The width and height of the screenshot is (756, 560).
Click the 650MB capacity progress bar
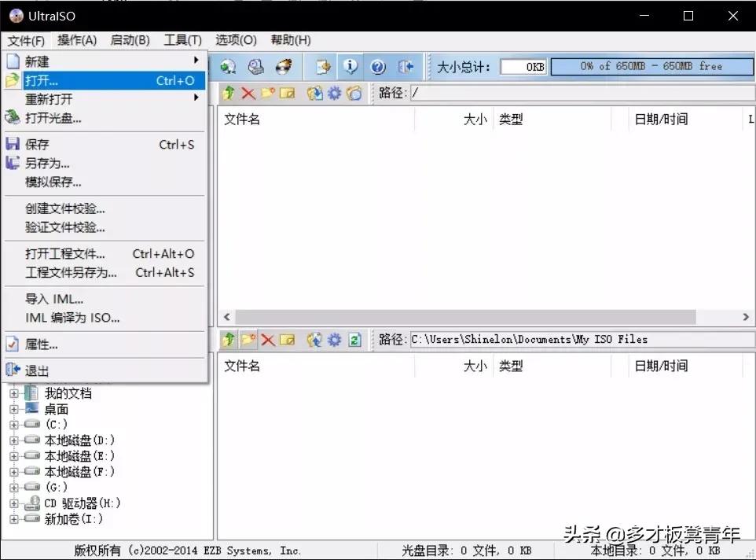tap(651, 67)
